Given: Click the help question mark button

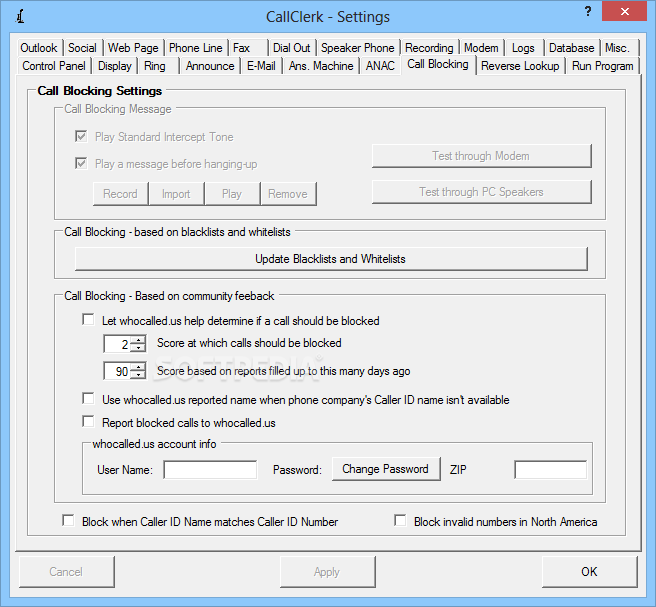Looking at the screenshot, I should pyautogui.click(x=588, y=11).
